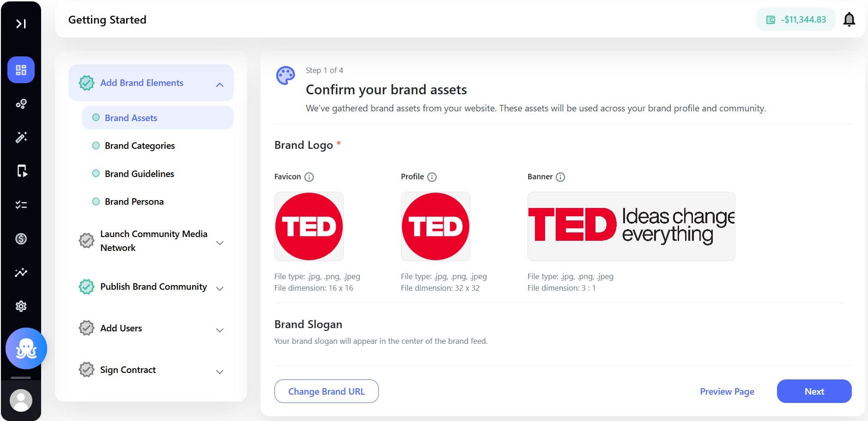Click the wallet balance -$11,344.83
Viewport: 868px width, 421px height.
click(795, 19)
